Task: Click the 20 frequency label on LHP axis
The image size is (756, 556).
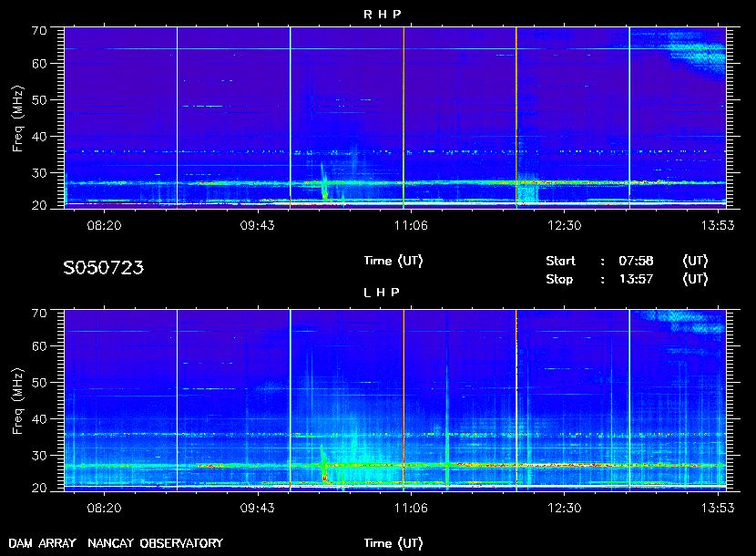Action: (39, 489)
